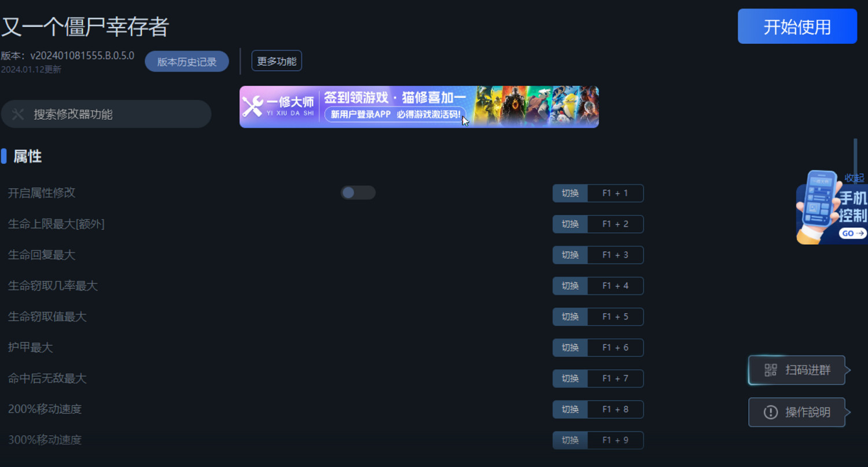Image resolution: width=868 pixels, height=467 pixels.
Task: Click 切换 for 护甲最大
Action: click(570, 347)
